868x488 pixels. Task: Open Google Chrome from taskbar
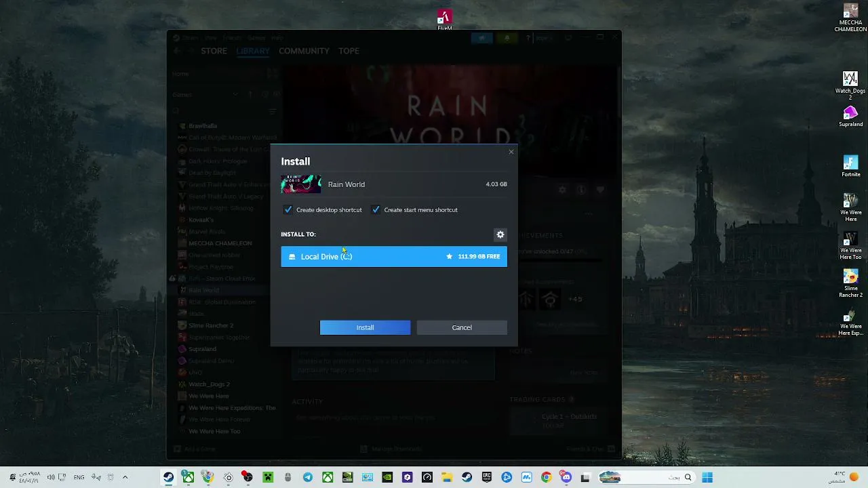(x=546, y=478)
